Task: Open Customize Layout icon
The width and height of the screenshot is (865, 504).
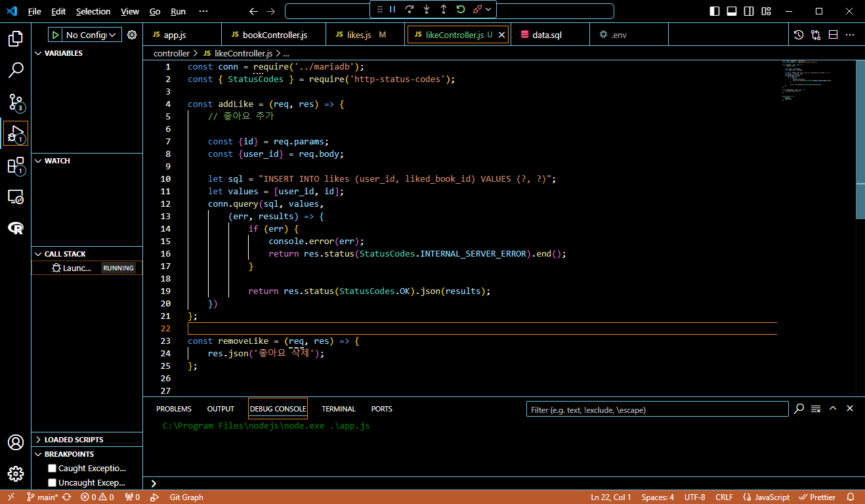Action: [x=767, y=11]
